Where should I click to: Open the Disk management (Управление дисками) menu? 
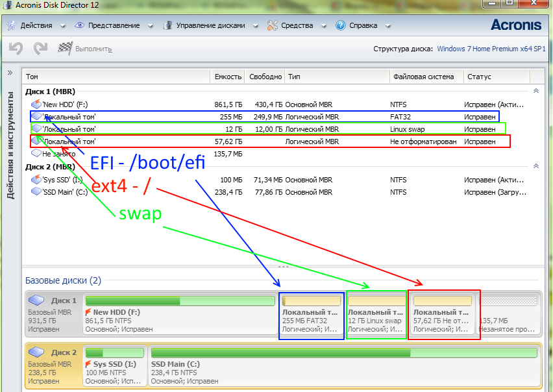pos(210,25)
